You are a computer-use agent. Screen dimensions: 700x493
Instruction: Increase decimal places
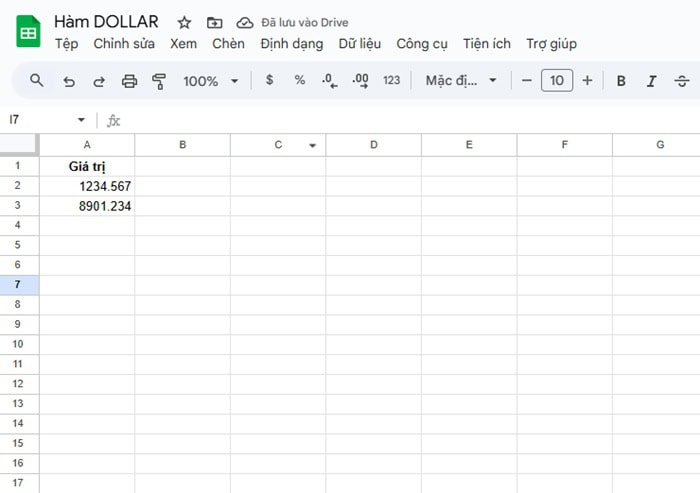click(360, 81)
